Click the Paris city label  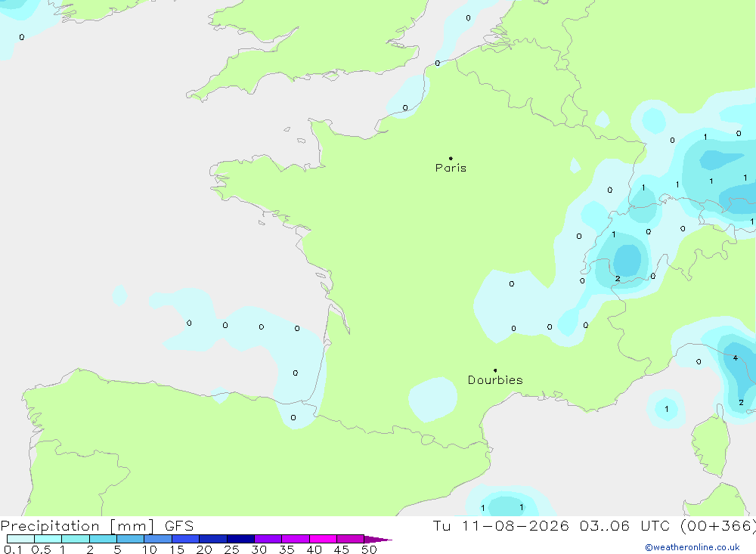(451, 168)
